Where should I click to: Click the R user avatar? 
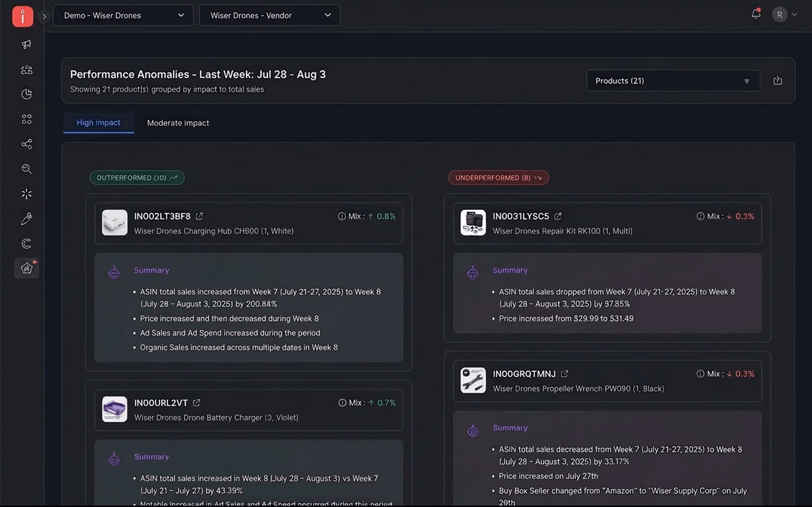(780, 15)
